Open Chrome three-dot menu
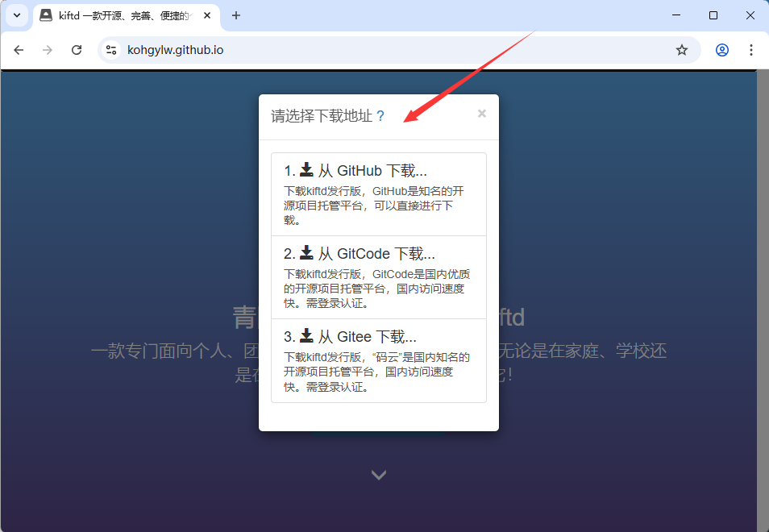 pos(750,50)
